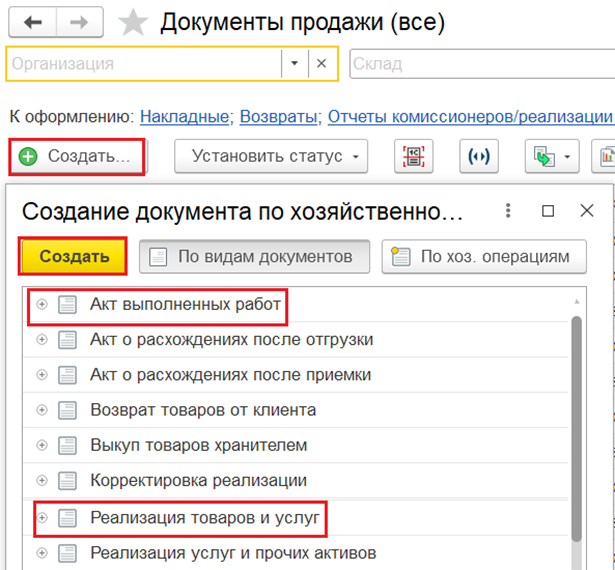Expand Реализация услуг и прочих активов

click(42, 553)
